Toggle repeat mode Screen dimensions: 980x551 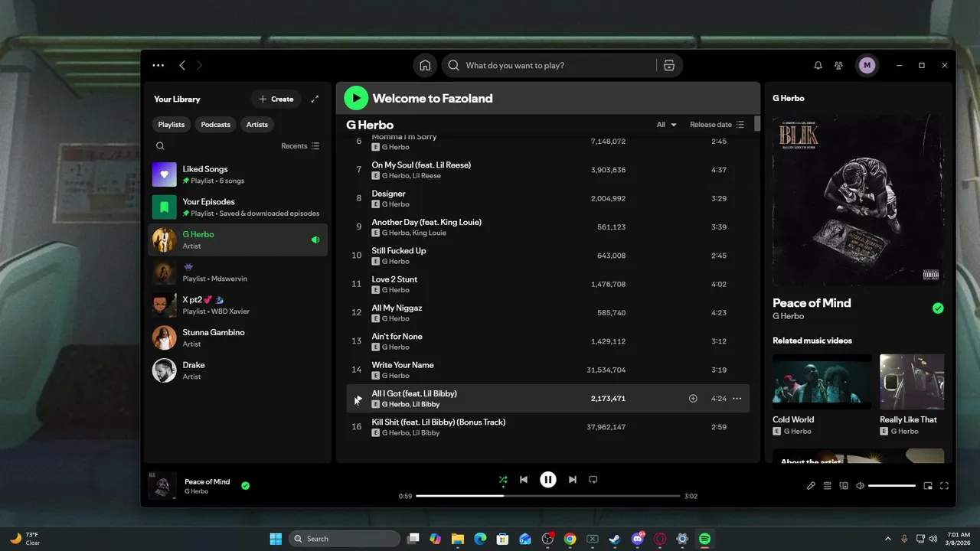click(x=593, y=480)
